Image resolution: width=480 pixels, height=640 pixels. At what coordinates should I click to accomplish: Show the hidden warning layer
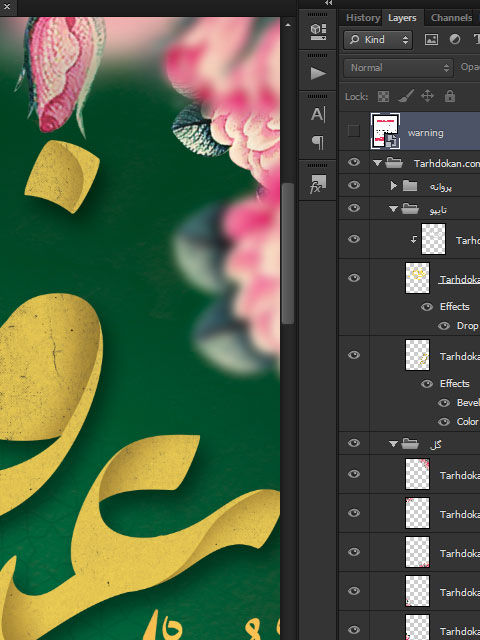tap(353, 131)
